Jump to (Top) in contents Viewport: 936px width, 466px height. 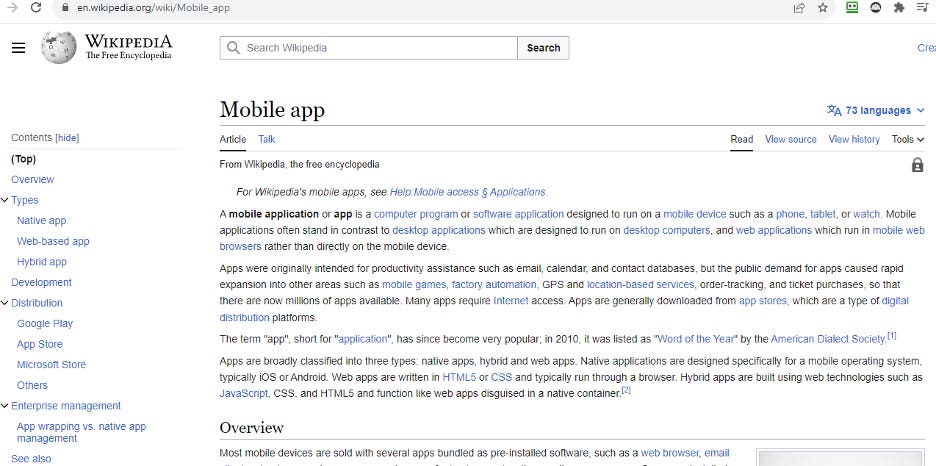click(23, 159)
